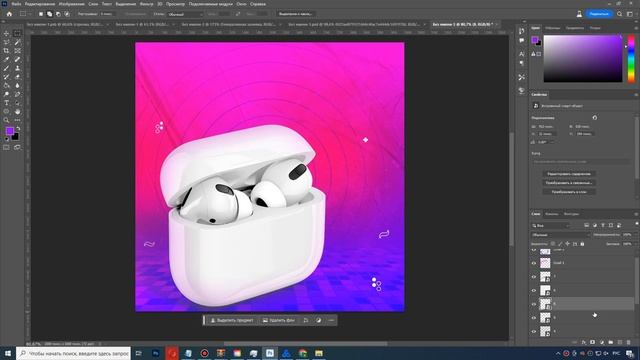Viewport: 640px width, 360px height.
Task: Toggle layer filtering switch
Action: [x=637, y=224]
